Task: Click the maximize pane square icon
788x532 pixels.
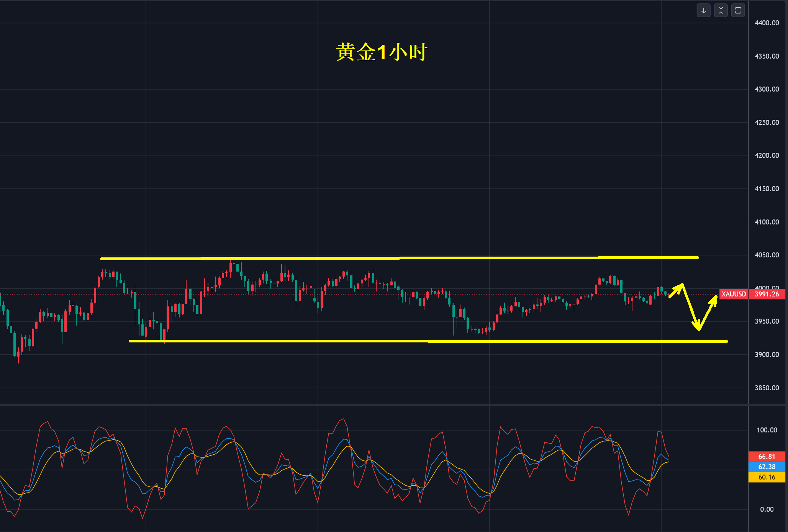Action: [x=738, y=11]
